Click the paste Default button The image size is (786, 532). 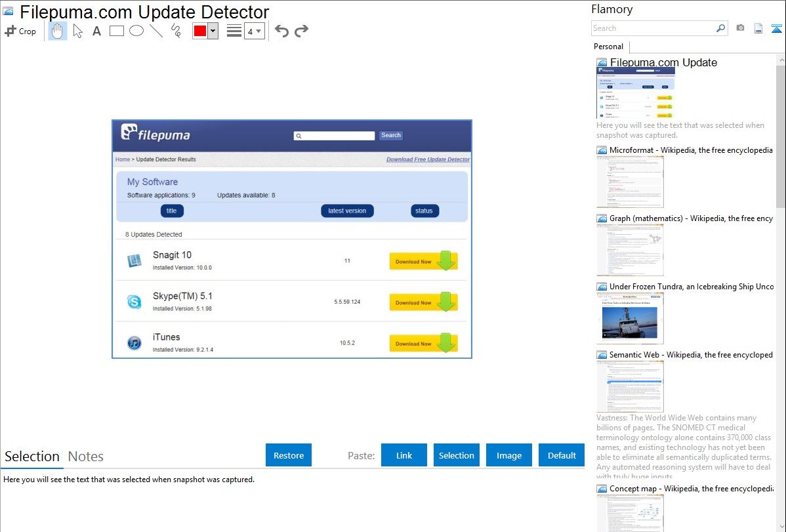(562, 455)
